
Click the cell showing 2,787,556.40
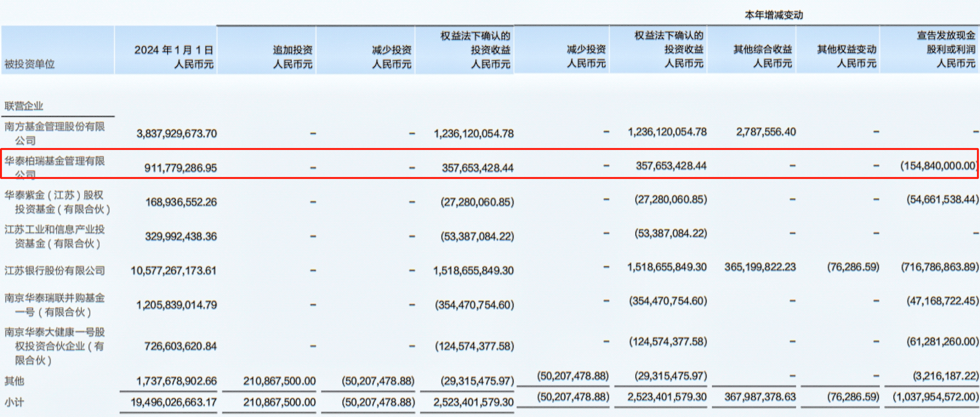[767, 131]
